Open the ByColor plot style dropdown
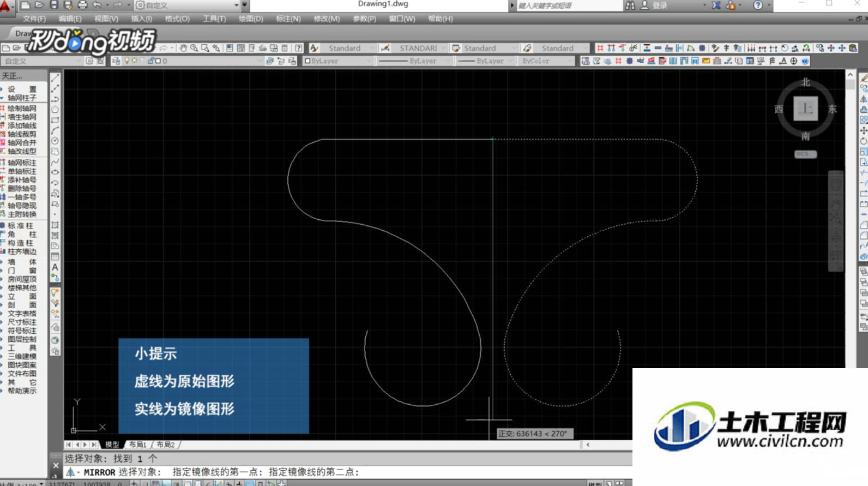 click(546, 61)
